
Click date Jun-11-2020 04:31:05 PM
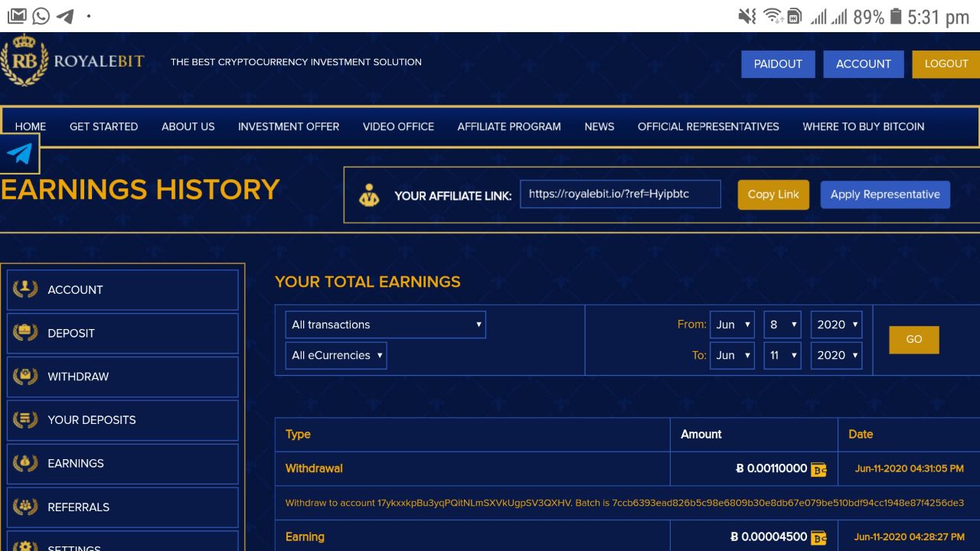pos(909,468)
